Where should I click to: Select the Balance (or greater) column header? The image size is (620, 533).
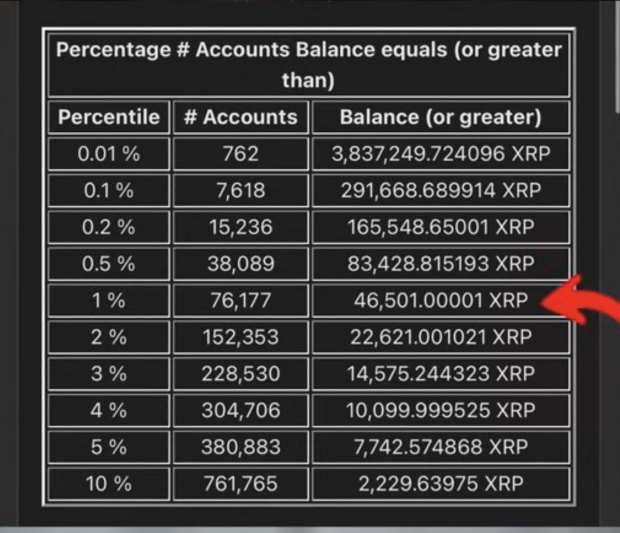coord(440,117)
